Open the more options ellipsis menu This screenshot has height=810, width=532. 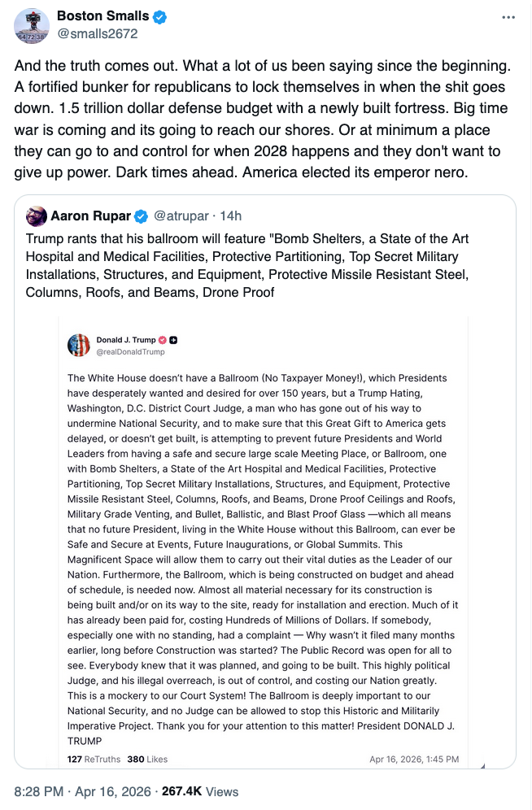(508, 17)
